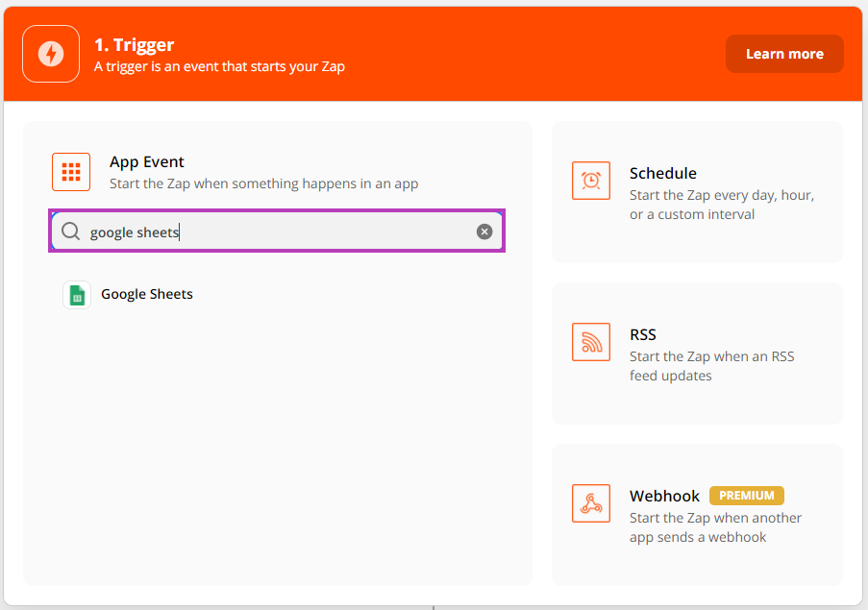Open the Learn more button
The image size is (868, 610).
tap(784, 54)
